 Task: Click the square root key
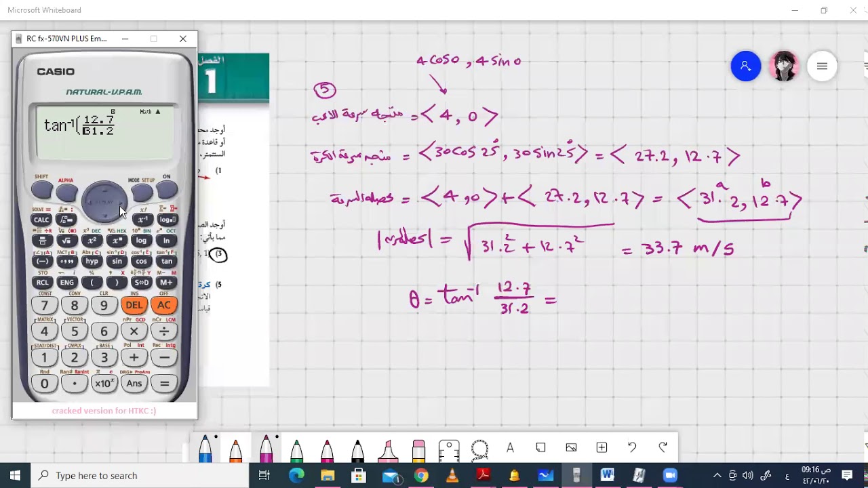click(66, 241)
